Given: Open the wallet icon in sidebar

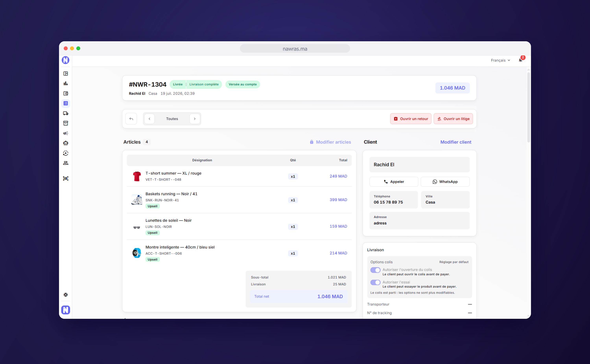Looking at the screenshot, I should click(x=65, y=93).
